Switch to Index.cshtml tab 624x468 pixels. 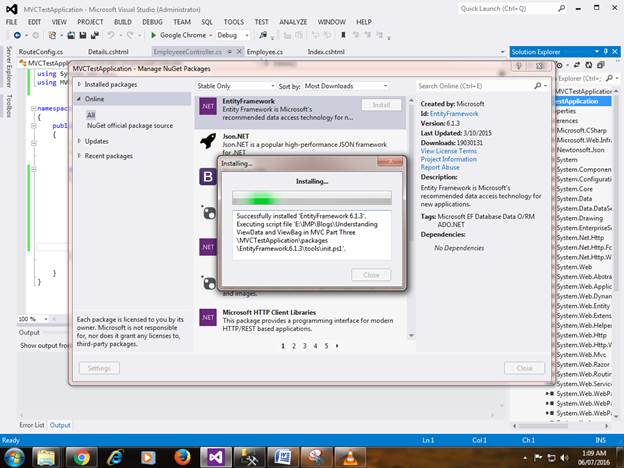pos(326,52)
